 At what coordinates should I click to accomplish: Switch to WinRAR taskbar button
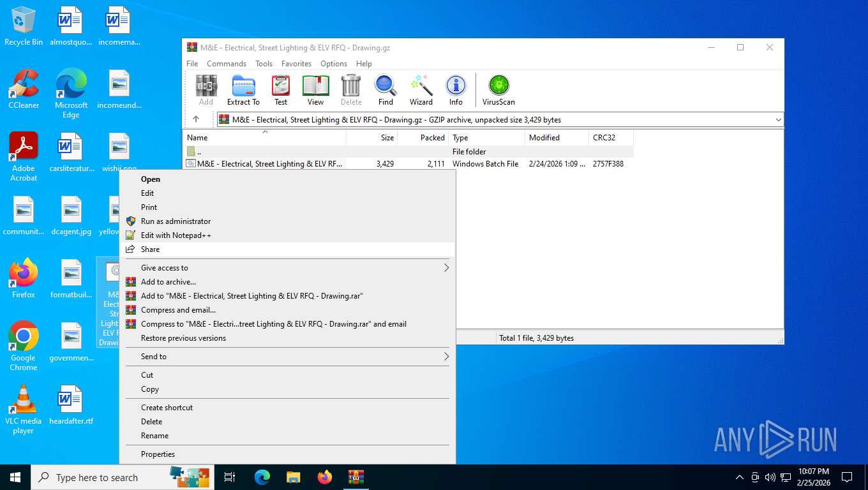click(x=356, y=477)
